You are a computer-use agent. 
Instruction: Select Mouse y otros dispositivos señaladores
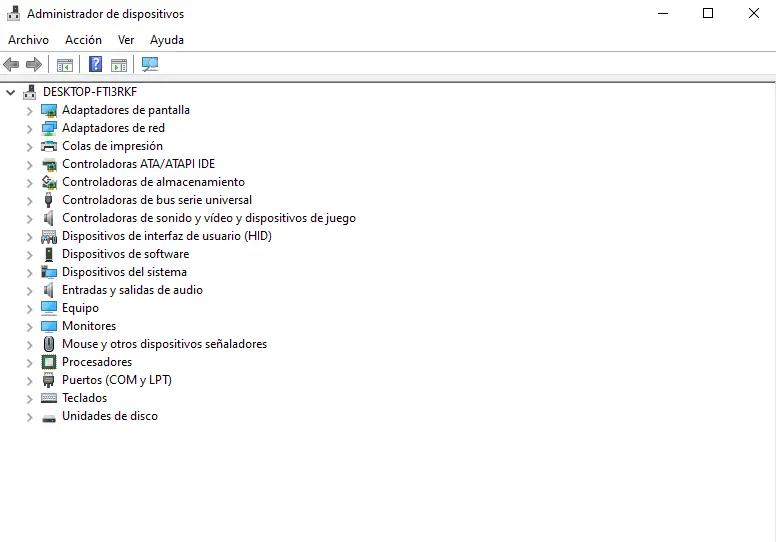point(164,344)
